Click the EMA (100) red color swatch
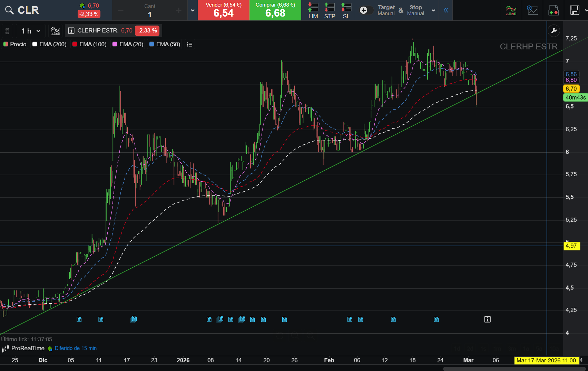Image resolution: width=588 pixels, height=371 pixels. point(75,44)
